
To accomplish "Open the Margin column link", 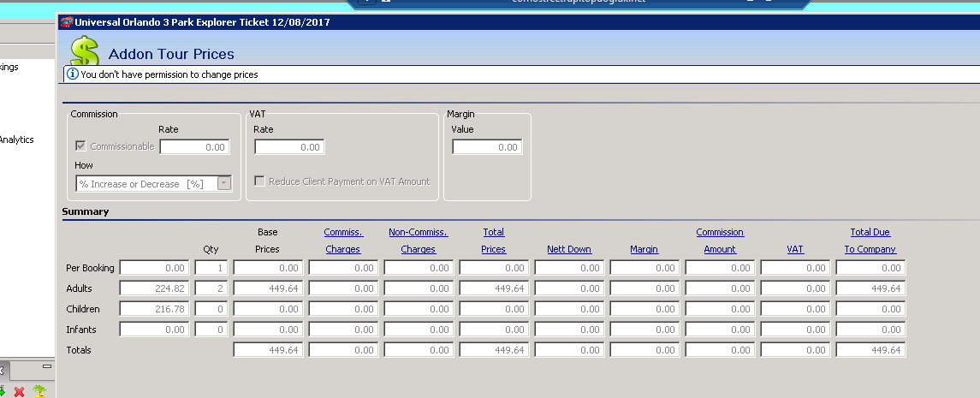I will 644,249.
